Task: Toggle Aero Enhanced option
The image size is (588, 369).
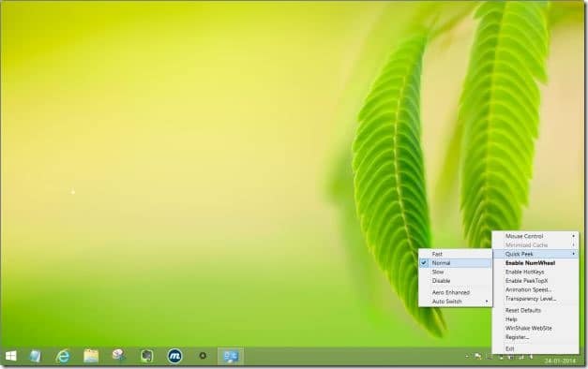Action: pyautogui.click(x=455, y=292)
